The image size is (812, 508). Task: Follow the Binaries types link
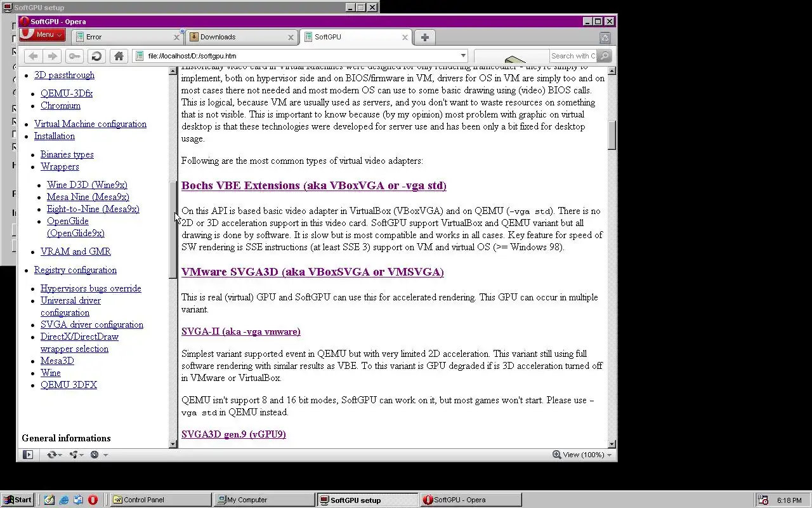coord(67,154)
